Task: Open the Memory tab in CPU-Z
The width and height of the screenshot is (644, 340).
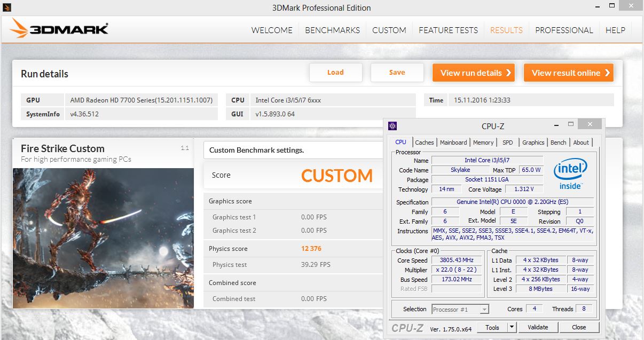Action: click(483, 143)
